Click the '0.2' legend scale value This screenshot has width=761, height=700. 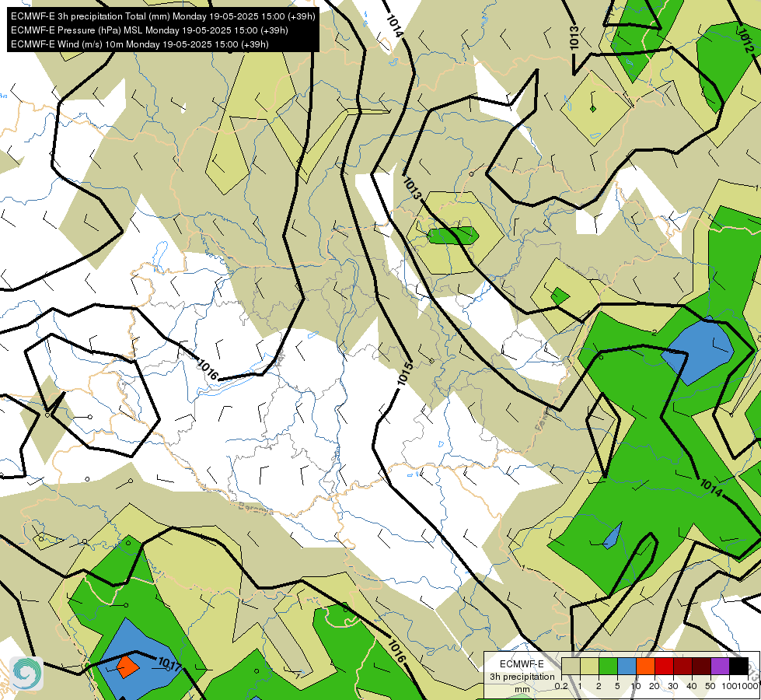561,686
